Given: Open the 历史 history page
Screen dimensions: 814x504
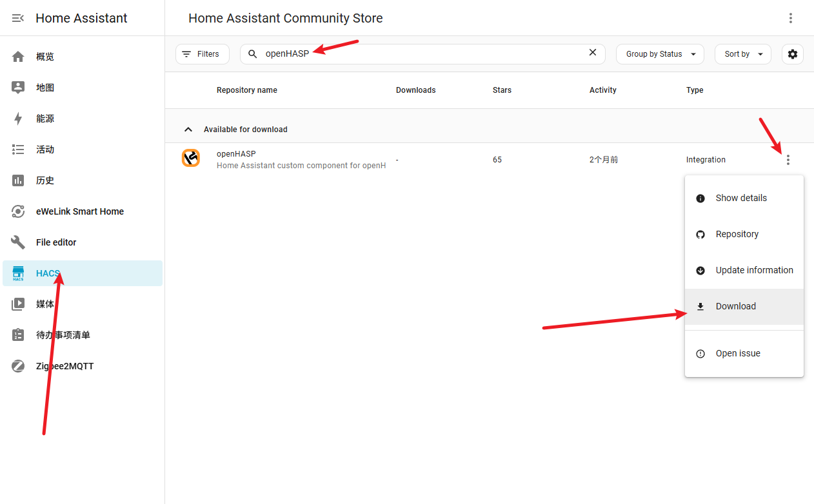Looking at the screenshot, I should (x=83, y=180).
